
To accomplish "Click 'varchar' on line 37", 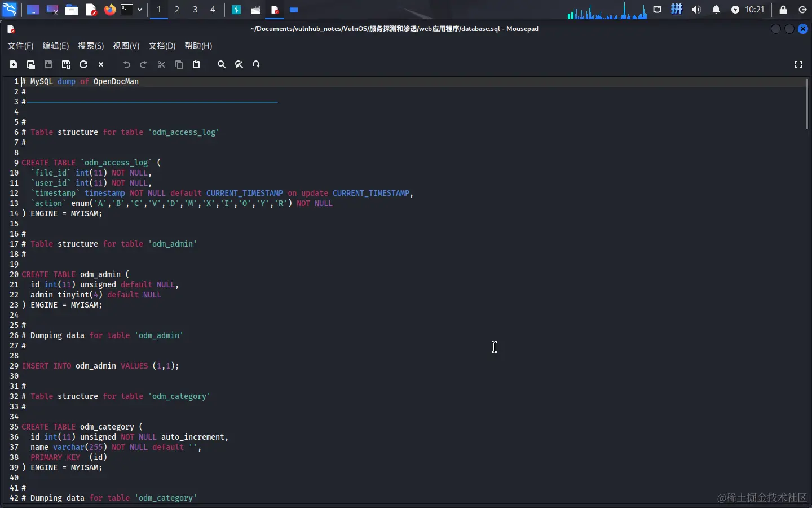I will [x=69, y=447].
